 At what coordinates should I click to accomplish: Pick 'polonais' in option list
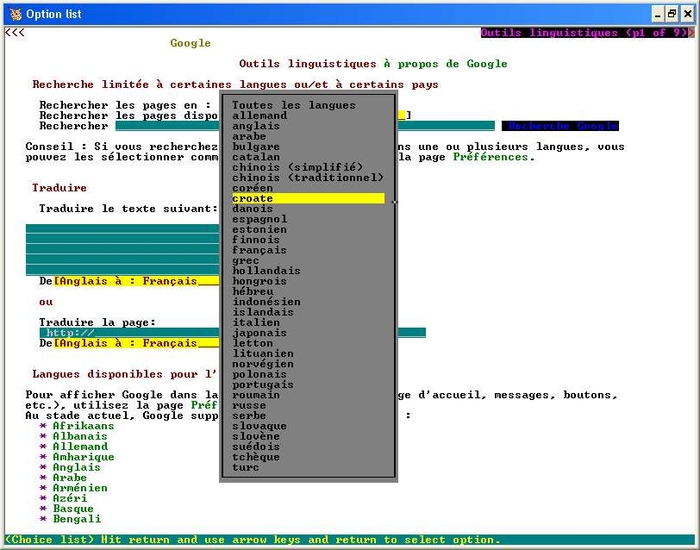[x=259, y=375]
